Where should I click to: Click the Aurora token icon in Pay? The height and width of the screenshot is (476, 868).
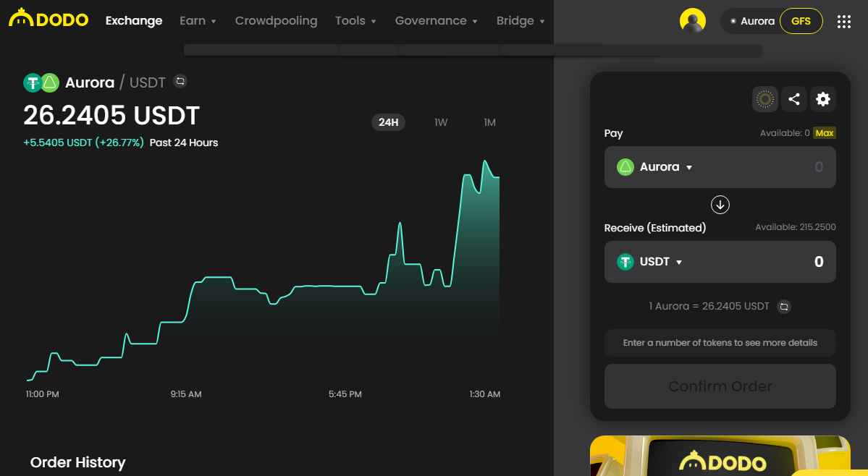pos(625,167)
